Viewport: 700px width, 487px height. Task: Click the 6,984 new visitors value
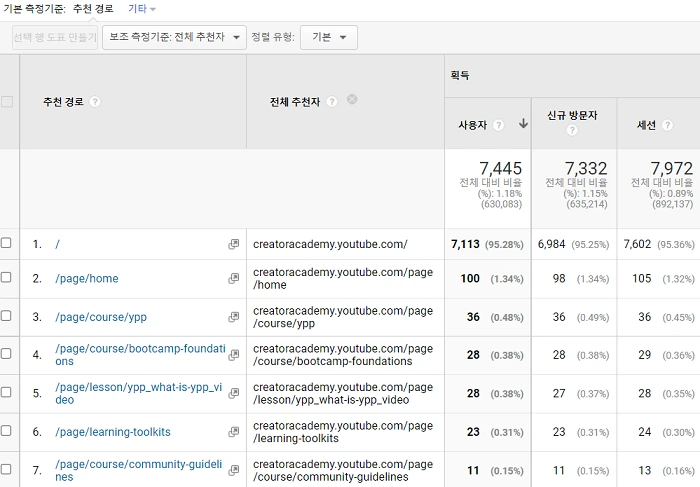(551, 244)
